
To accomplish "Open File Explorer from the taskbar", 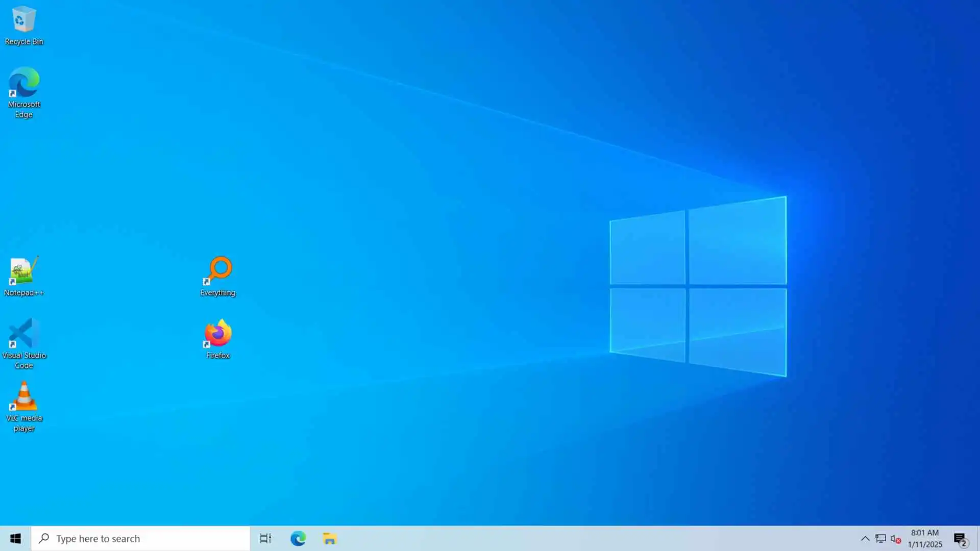I will tap(330, 538).
